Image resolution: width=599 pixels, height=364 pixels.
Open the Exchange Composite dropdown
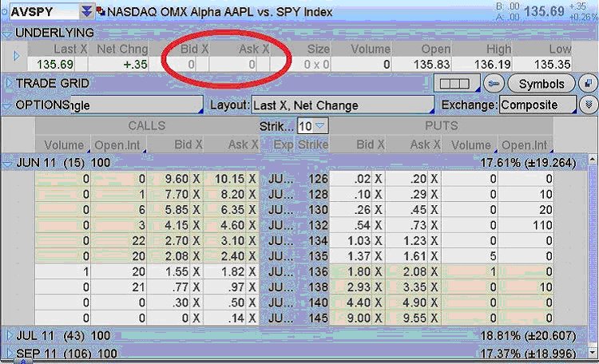click(538, 105)
